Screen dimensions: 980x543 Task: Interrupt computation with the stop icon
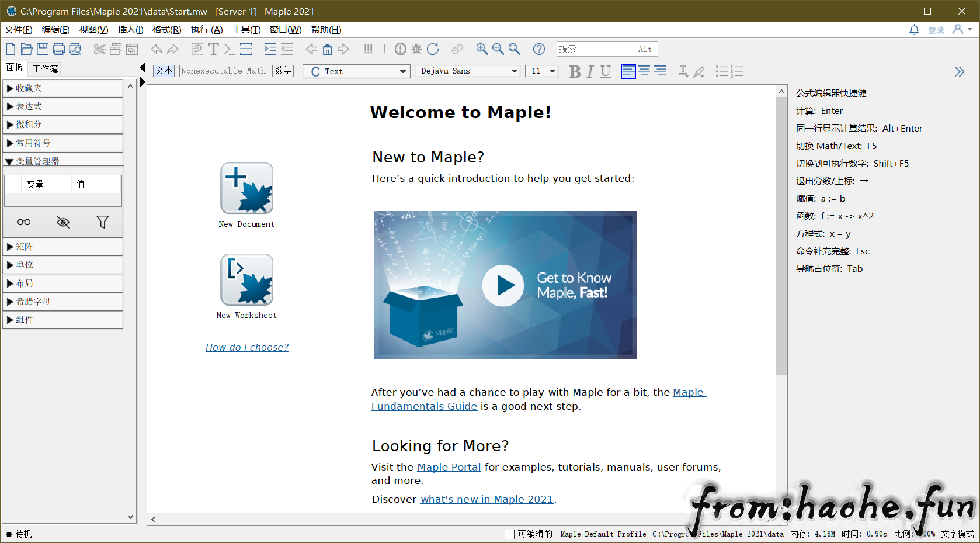401,49
